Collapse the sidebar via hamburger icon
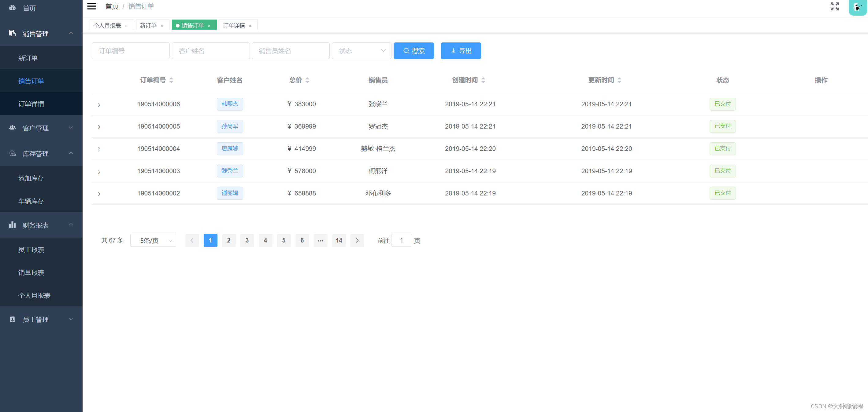868x412 pixels. coord(91,6)
